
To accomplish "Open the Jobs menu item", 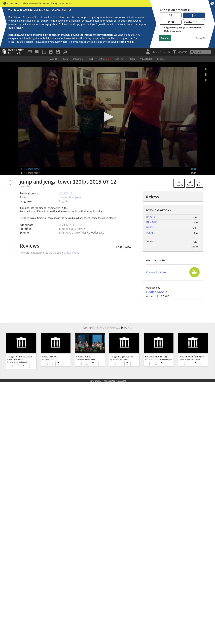I will (x=132, y=59).
